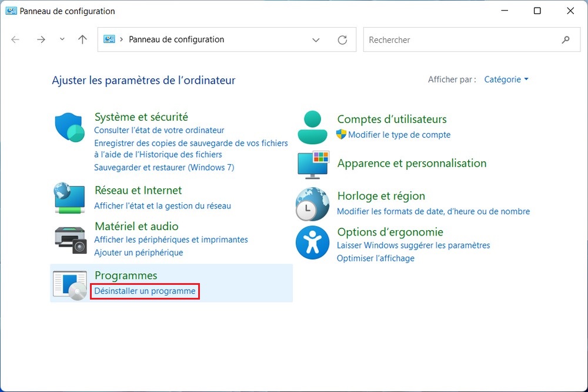Click Optimiser l'affichage
Image resolution: width=588 pixels, height=392 pixels.
tap(375, 258)
